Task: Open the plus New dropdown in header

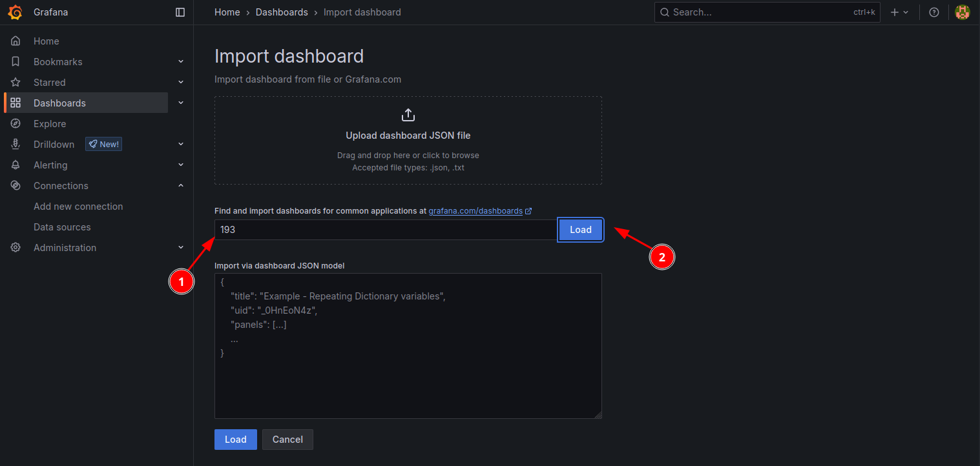Action: coord(899,12)
